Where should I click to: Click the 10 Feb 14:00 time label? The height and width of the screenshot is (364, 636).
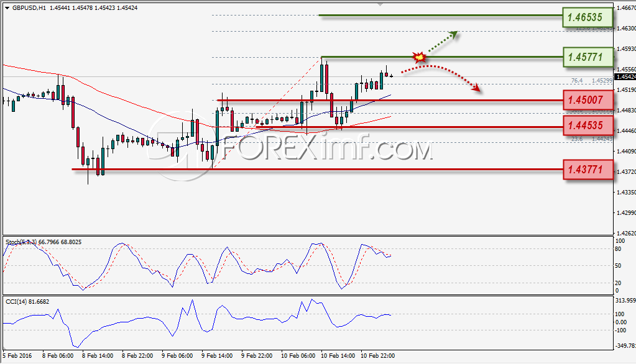(x=338, y=355)
